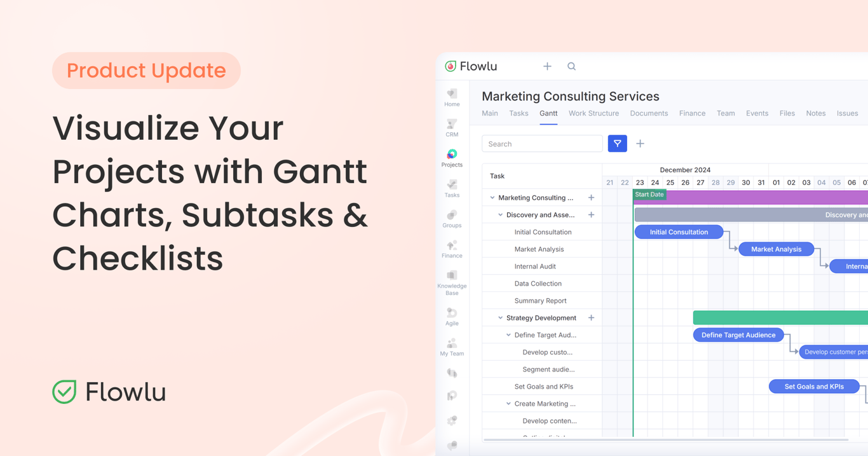Screen dimensions: 868x456
Task: Collapse the Define Target Aud... task
Action: point(508,335)
